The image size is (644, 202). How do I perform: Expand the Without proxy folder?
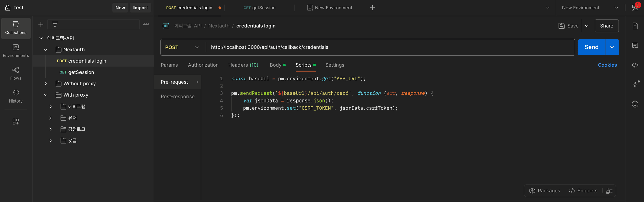tap(46, 84)
